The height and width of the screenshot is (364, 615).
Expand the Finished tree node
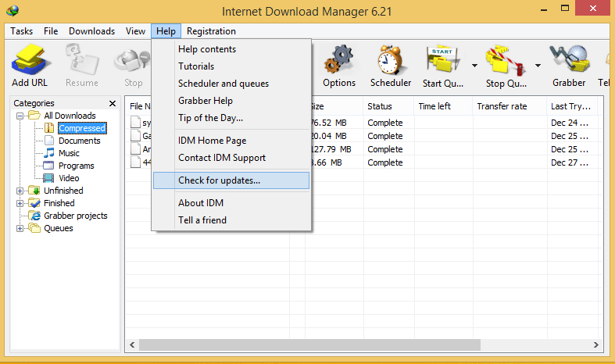point(20,204)
